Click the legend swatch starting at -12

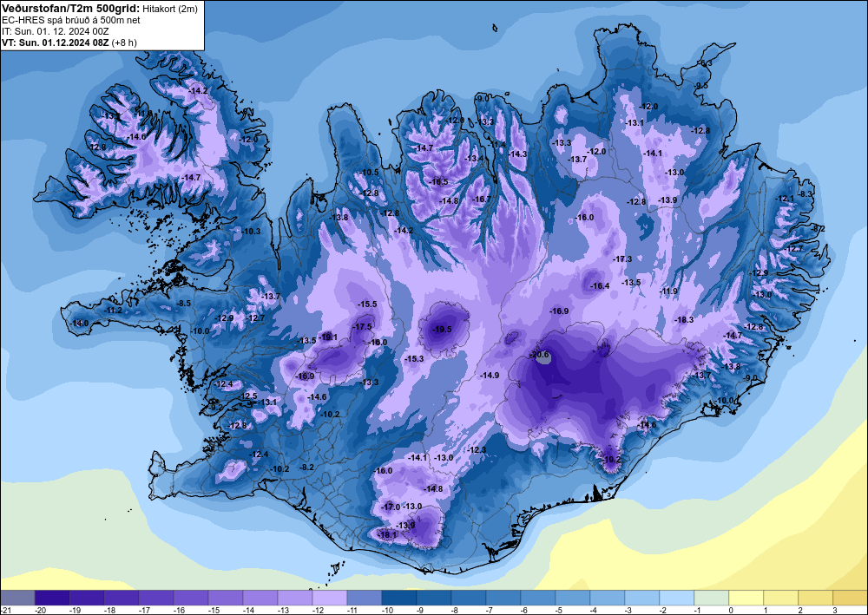[330, 598]
